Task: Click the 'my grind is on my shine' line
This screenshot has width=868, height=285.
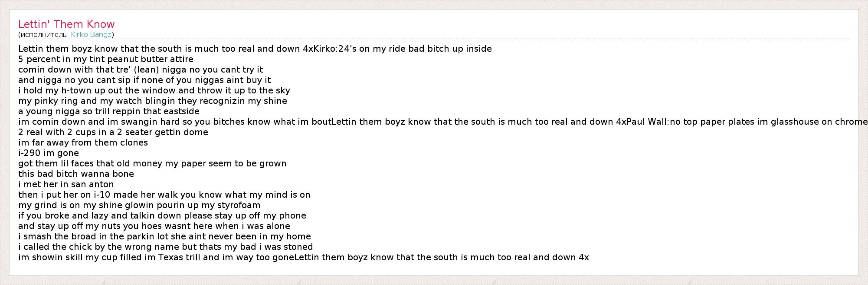Action: pyautogui.click(x=139, y=205)
